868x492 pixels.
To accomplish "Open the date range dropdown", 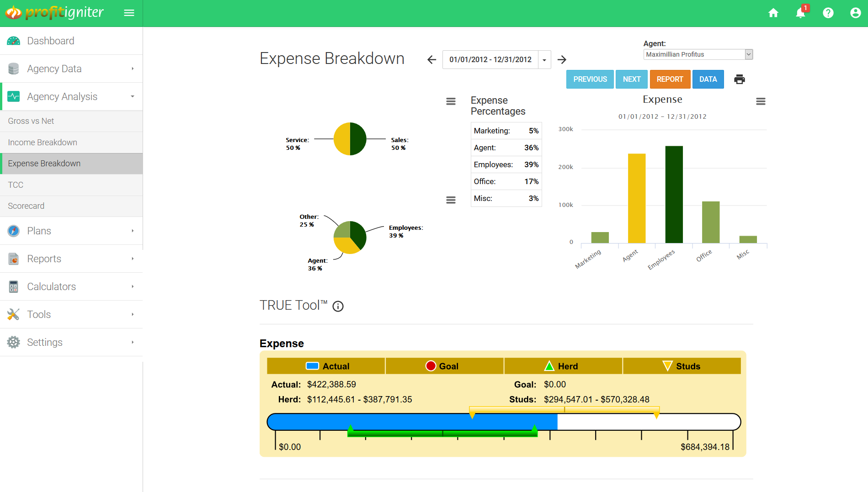I will [x=544, y=60].
